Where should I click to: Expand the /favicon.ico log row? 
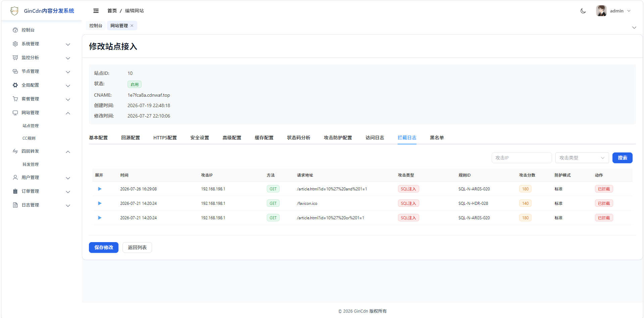click(x=100, y=203)
